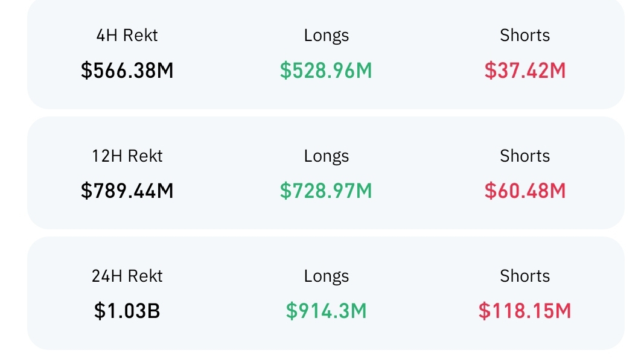
Task: Select the $1.03B 24H total value
Action: tap(127, 311)
